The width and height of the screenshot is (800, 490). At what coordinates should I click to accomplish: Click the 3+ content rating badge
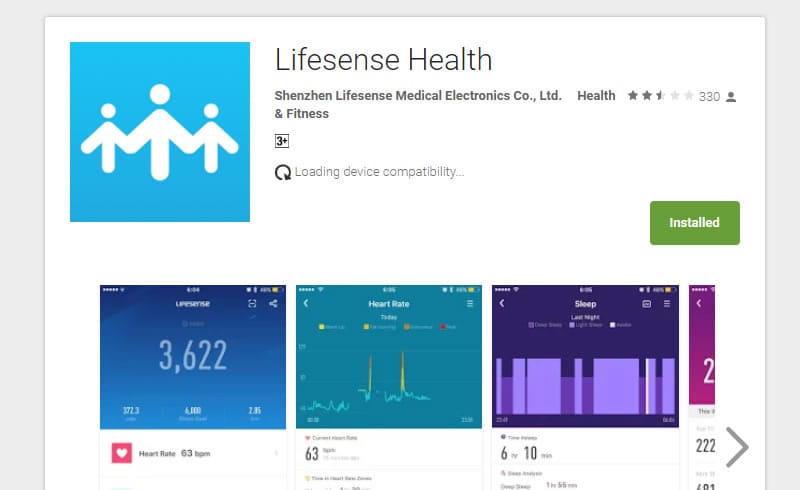point(282,141)
